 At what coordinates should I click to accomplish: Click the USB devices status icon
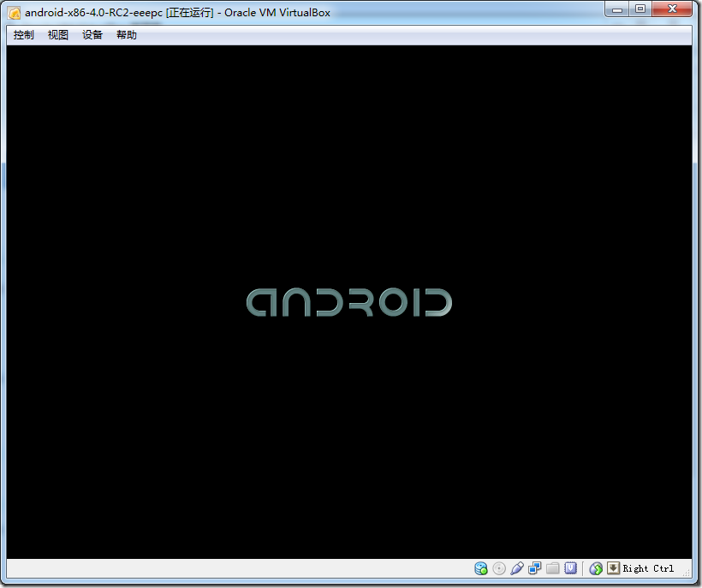point(516,568)
